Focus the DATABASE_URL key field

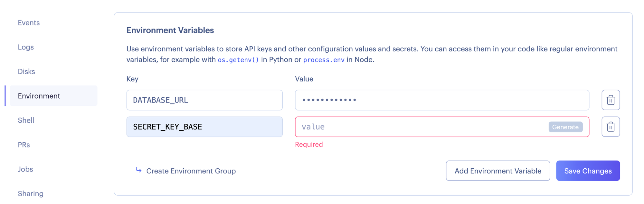[204, 100]
